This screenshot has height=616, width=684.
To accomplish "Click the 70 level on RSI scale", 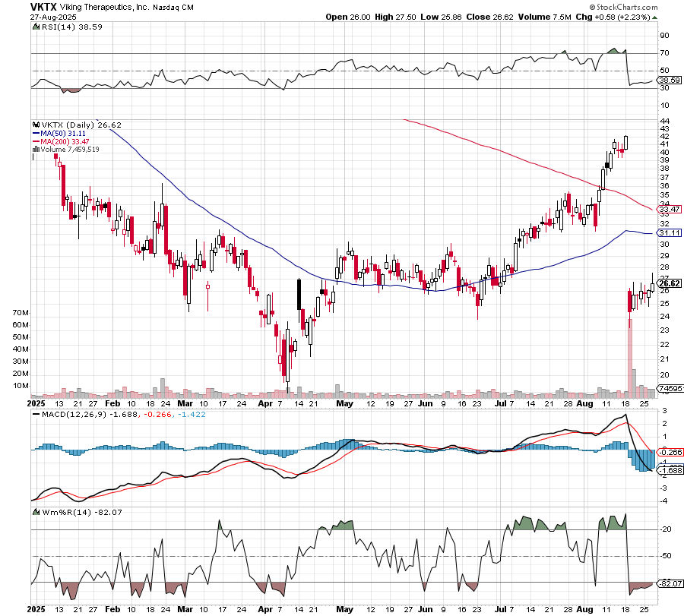I will pyautogui.click(x=665, y=53).
